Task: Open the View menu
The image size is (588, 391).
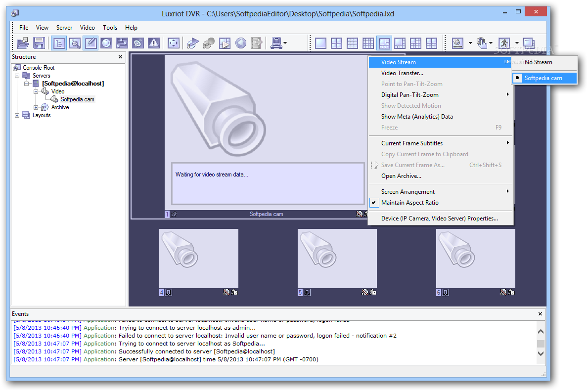Action: [x=42, y=27]
